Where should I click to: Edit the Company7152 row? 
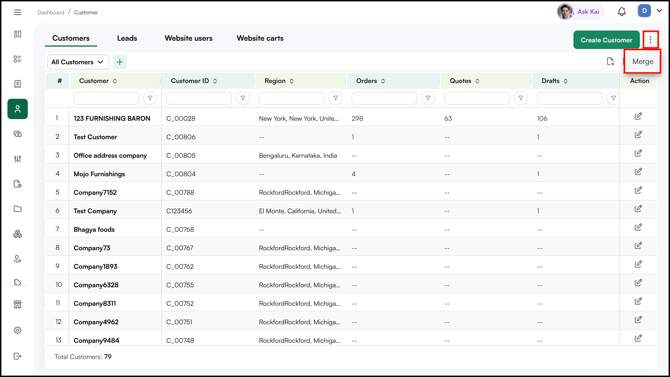pyautogui.click(x=638, y=190)
